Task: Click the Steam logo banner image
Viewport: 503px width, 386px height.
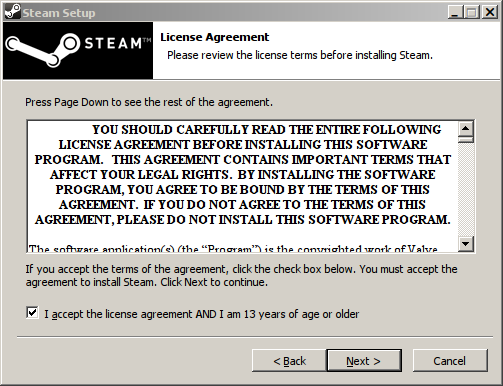Action: coord(78,51)
